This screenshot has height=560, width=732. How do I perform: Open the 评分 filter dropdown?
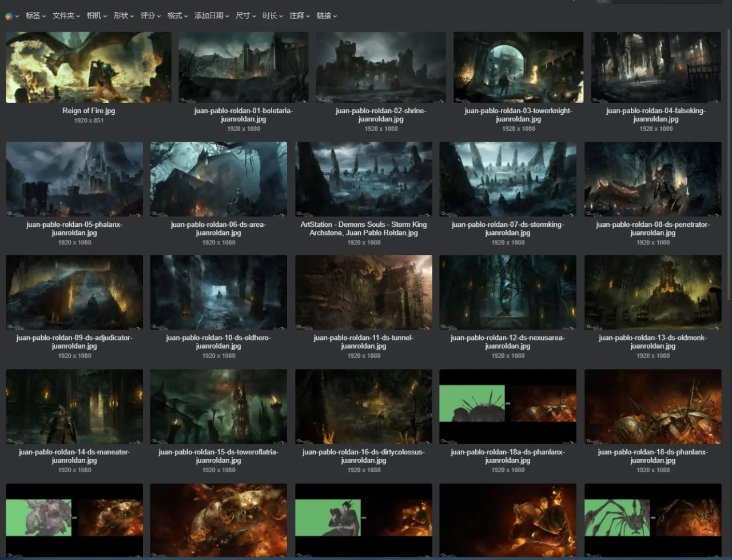pos(151,16)
